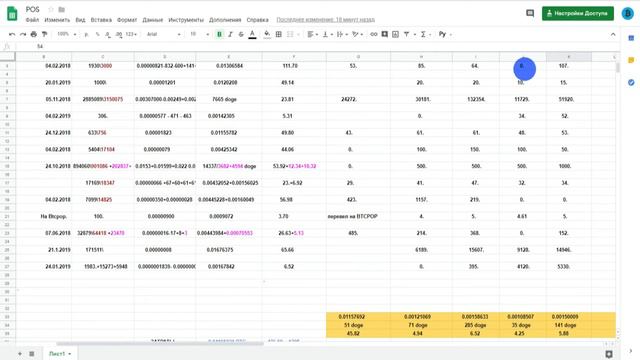Open input tools dropdown arrow

[x=451, y=34]
